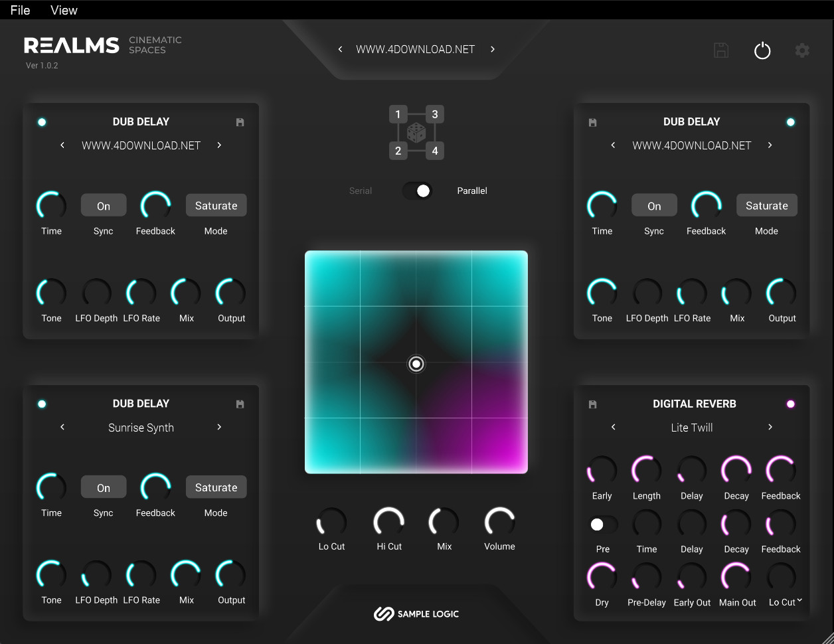Select slot 2 in the routing grid

(398, 151)
